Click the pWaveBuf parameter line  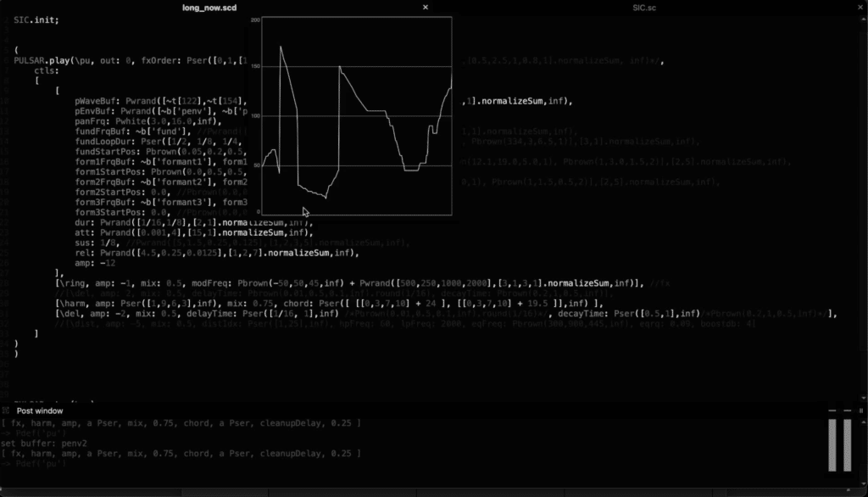(170, 101)
